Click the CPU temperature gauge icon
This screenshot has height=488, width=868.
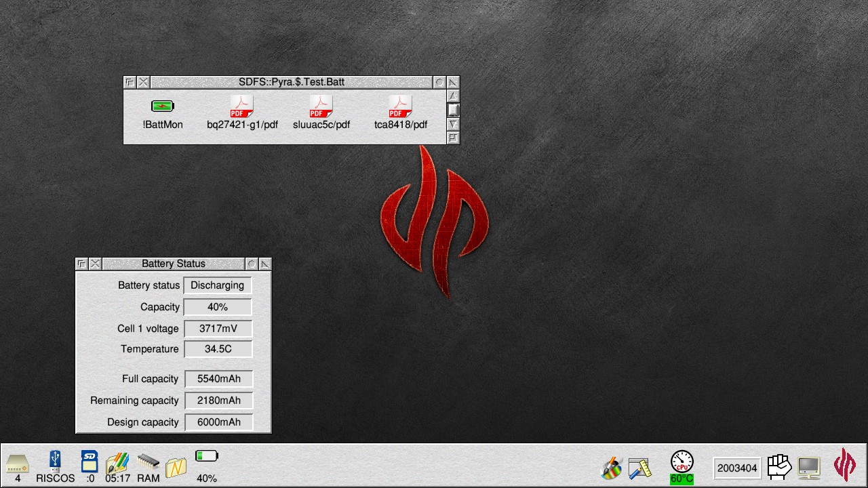click(x=682, y=463)
